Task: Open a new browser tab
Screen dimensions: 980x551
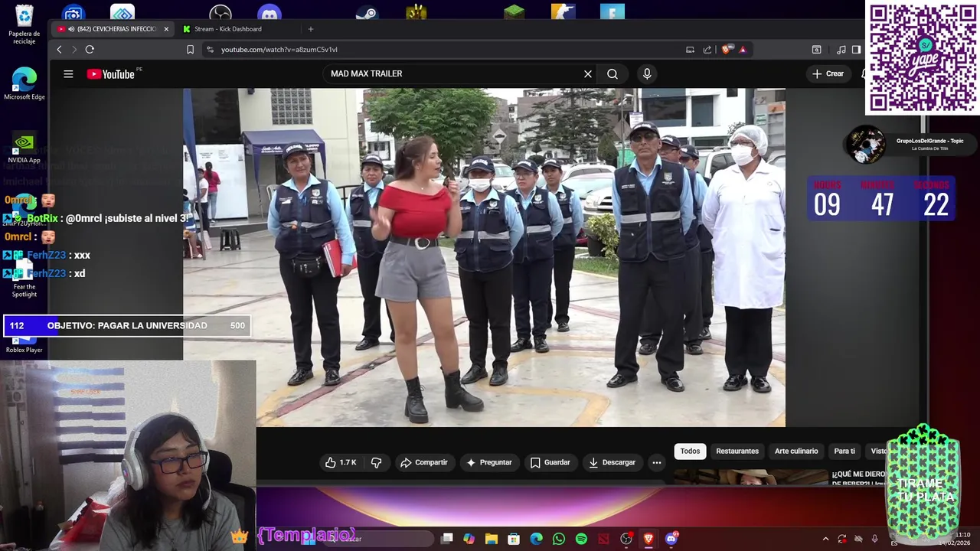Action: 311,29
